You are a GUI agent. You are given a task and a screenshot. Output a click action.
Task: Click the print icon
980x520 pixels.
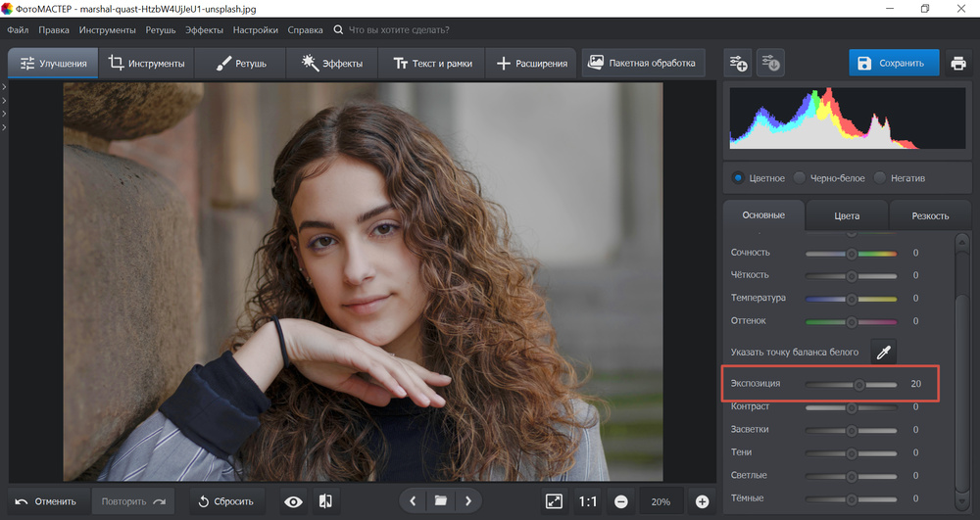[957, 64]
